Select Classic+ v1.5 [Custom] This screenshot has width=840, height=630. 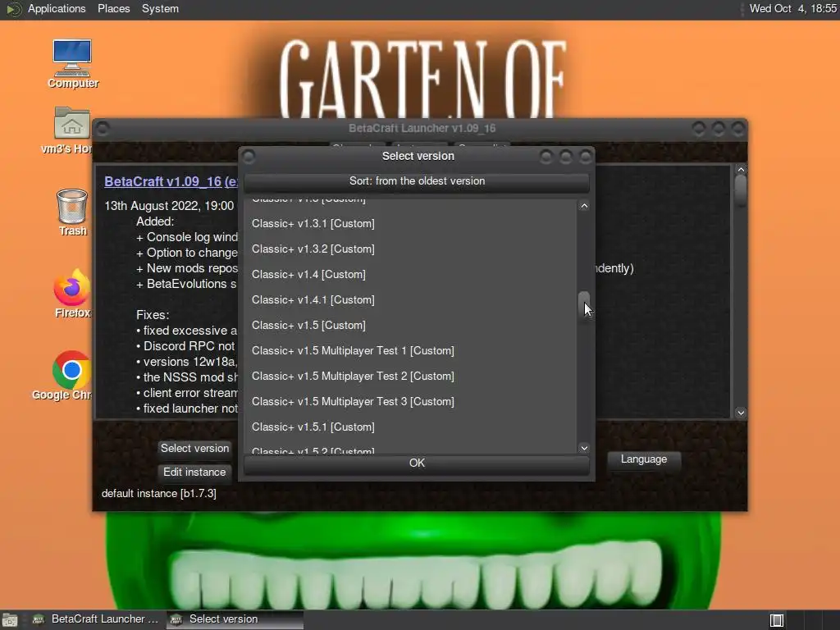click(x=412, y=325)
